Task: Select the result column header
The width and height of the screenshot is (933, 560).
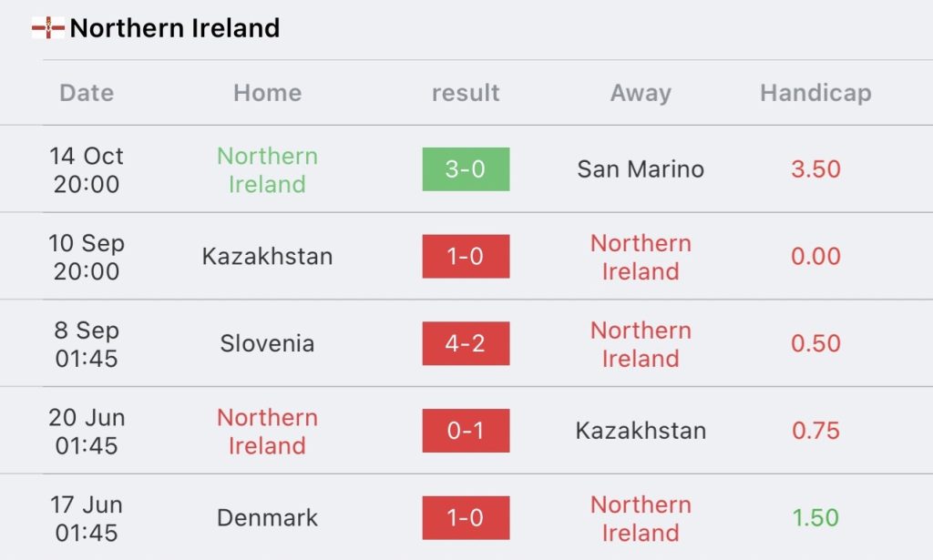Action: click(x=466, y=93)
